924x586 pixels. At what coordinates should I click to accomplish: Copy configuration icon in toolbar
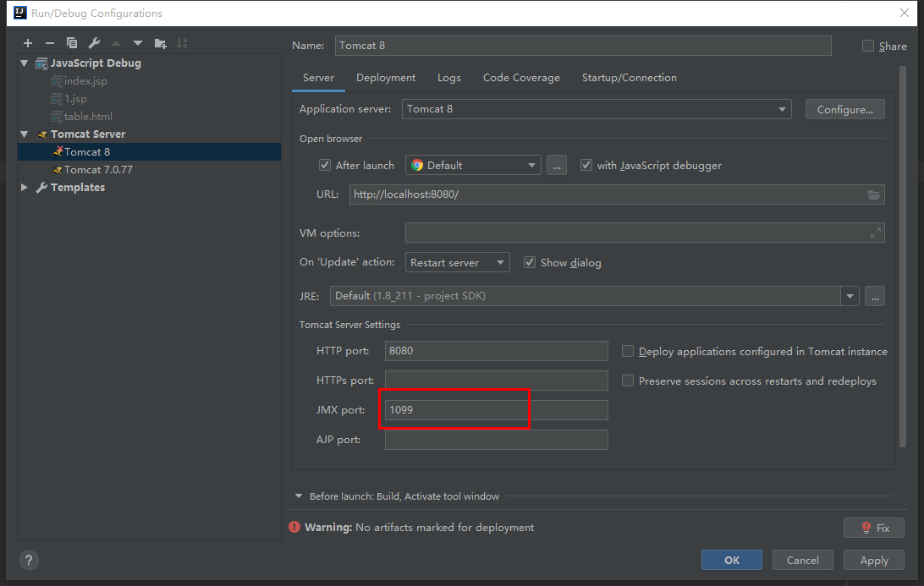pos(72,43)
